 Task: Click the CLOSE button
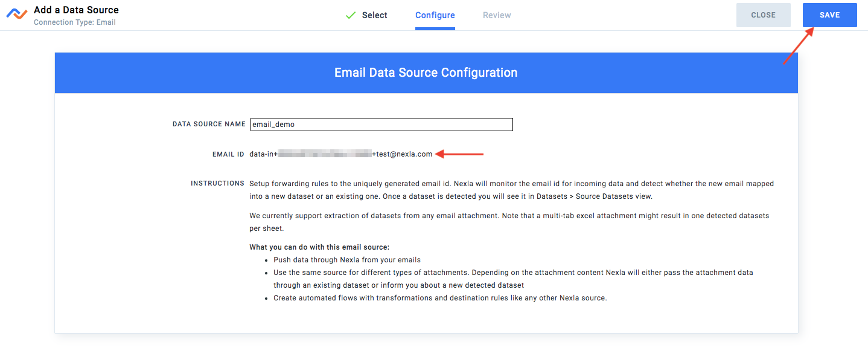pyautogui.click(x=763, y=15)
